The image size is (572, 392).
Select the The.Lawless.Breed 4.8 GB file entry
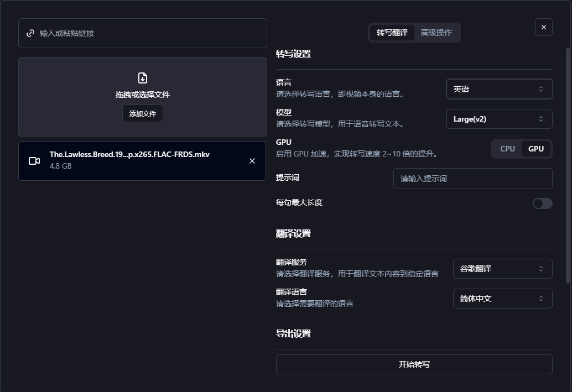[142, 161]
